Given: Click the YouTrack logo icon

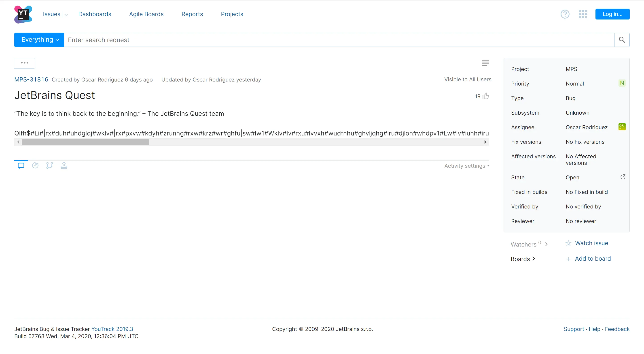Looking at the screenshot, I should [23, 14].
